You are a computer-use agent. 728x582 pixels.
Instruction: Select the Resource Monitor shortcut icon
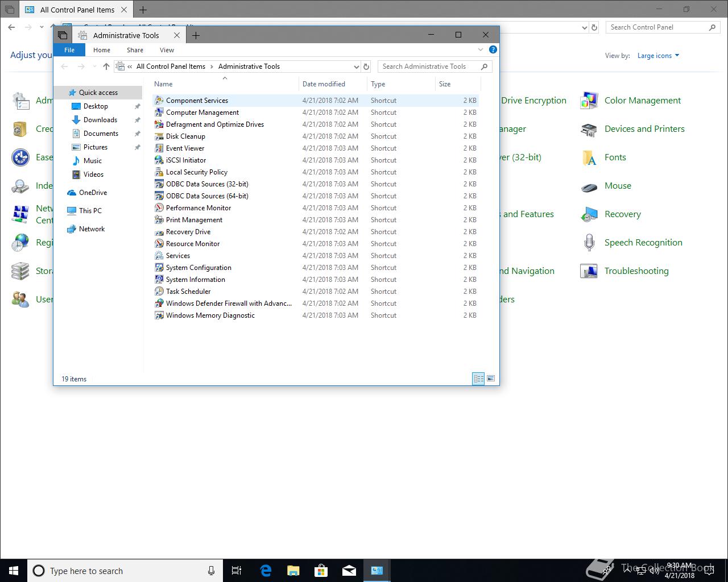pos(159,244)
